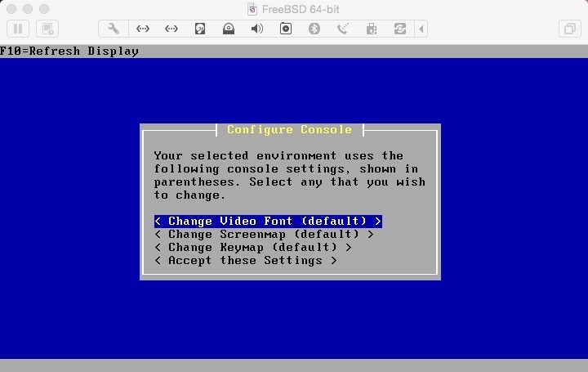The image size is (588, 372).
Task: Click FreeBSD 64-bit window title
Action: click(x=301, y=9)
